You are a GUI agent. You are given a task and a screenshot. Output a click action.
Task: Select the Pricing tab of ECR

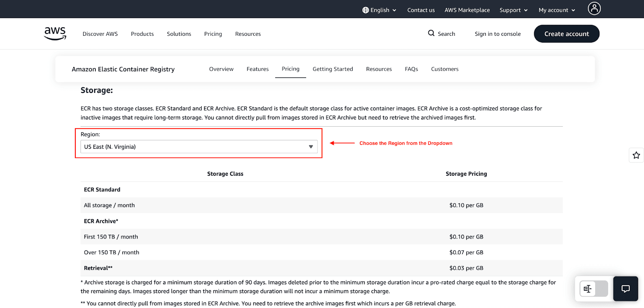click(291, 69)
